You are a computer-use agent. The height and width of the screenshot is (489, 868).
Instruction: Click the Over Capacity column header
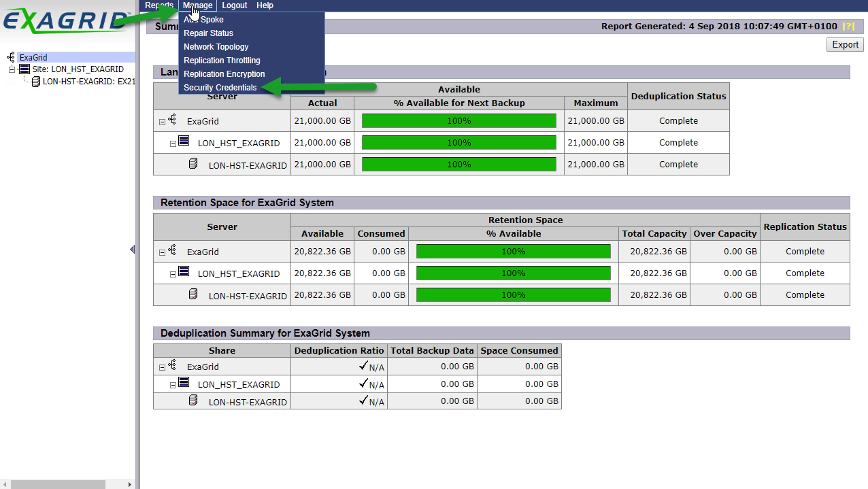[x=725, y=234]
